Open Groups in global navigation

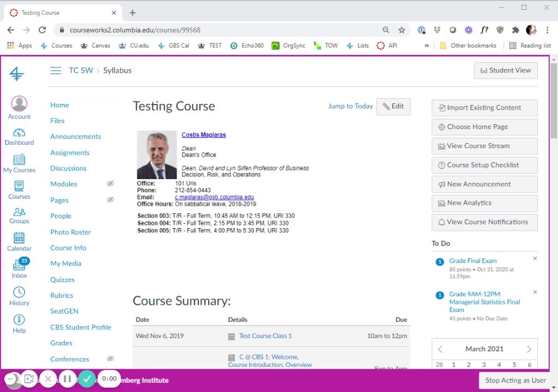(x=19, y=216)
